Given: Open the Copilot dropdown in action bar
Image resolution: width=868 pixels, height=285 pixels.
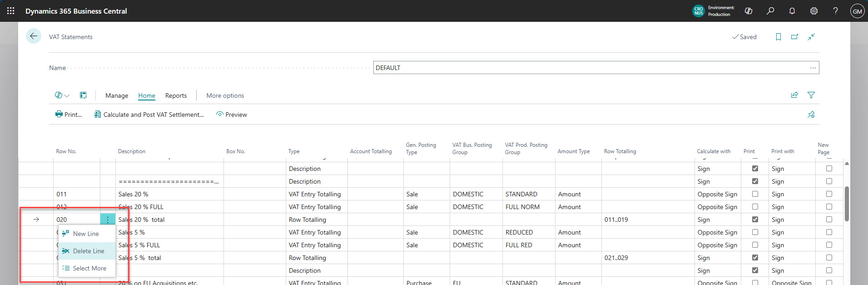Looking at the screenshot, I should [x=62, y=95].
